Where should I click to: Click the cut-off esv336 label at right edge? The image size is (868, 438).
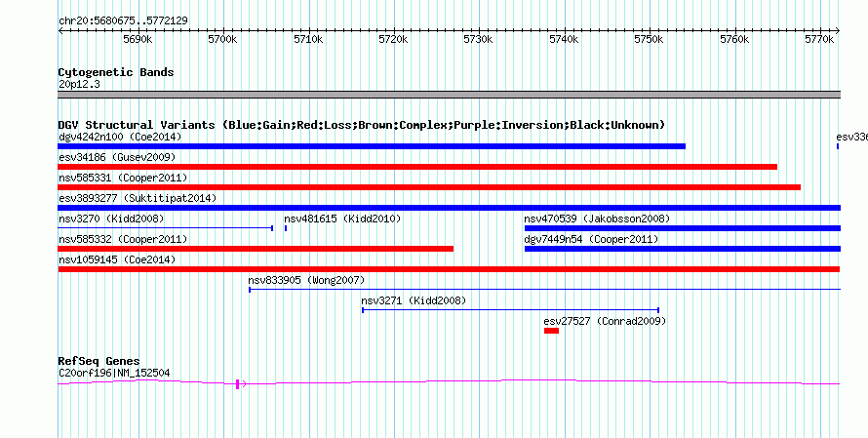tap(851, 137)
